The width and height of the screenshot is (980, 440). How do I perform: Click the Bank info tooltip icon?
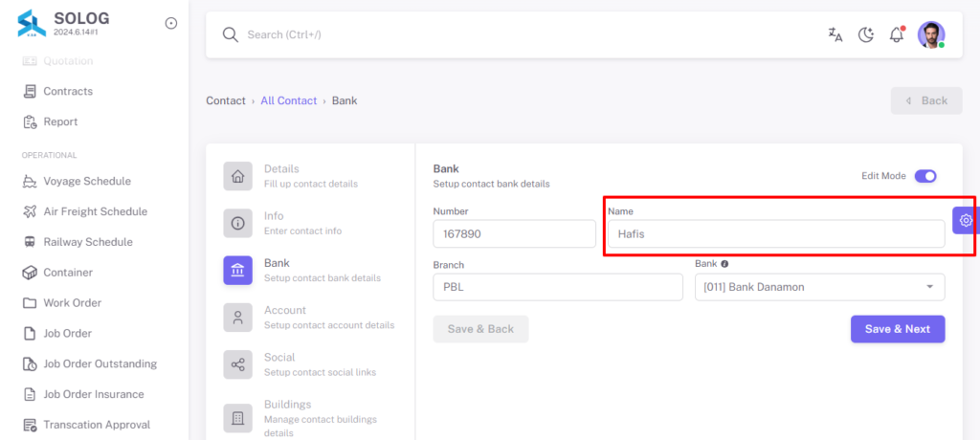coord(724,264)
